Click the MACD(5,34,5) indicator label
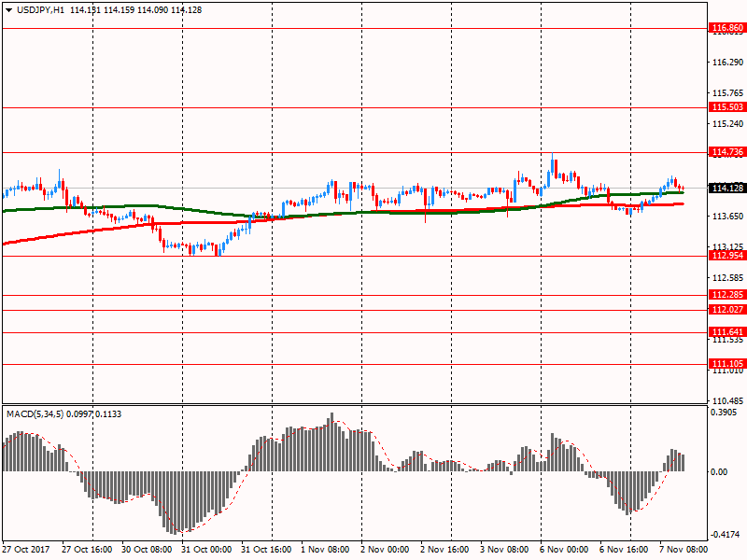747x560 pixels. click(35, 414)
